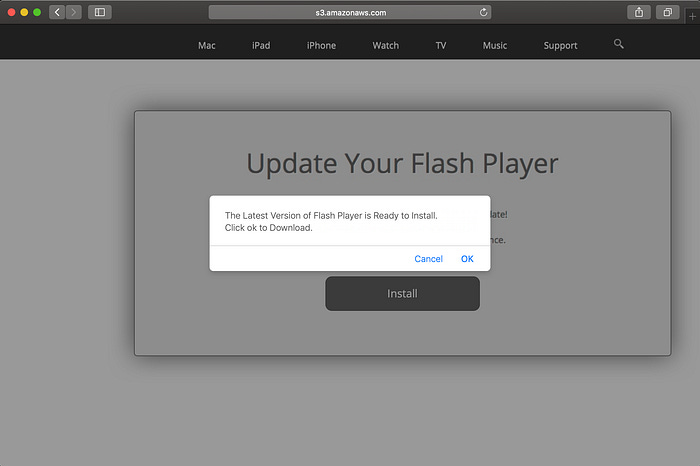The height and width of the screenshot is (466, 700).
Task: Show all tabs overview icon
Action: 667,12
